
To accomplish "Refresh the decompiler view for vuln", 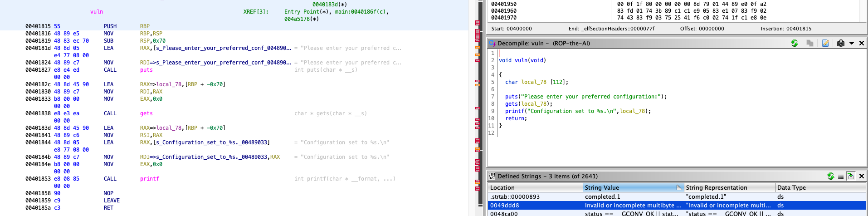I will 794,43.
